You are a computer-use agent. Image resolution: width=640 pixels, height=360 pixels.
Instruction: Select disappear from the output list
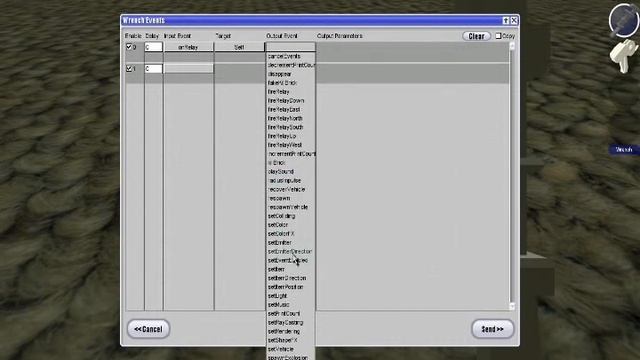[x=280, y=74]
